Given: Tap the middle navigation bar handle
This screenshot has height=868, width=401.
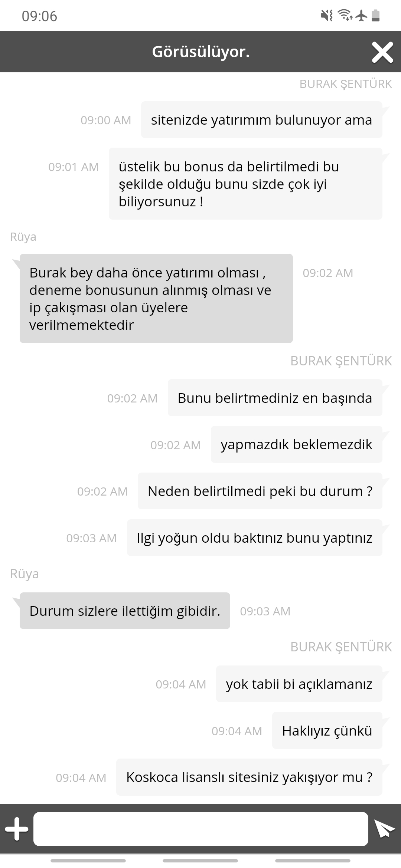Looking at the screenshot, I should tap(200, 861).
